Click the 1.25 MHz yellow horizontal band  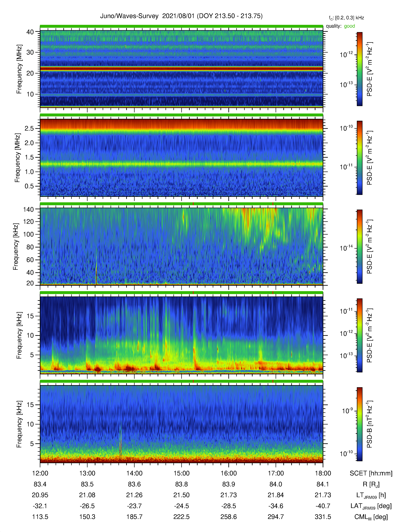coord(181,164)
